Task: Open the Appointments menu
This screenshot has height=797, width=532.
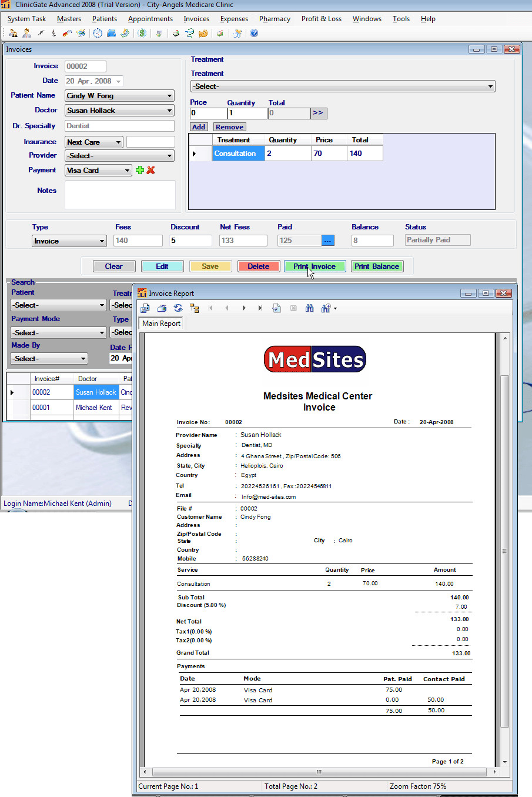Action: [x=150, y=19]
